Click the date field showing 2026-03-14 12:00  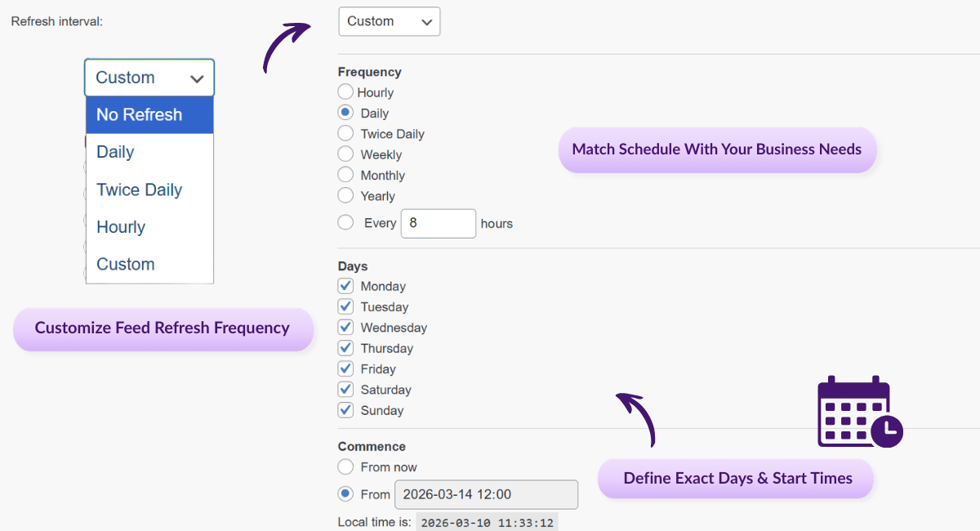pyautogui.click(x=486, y=494)
